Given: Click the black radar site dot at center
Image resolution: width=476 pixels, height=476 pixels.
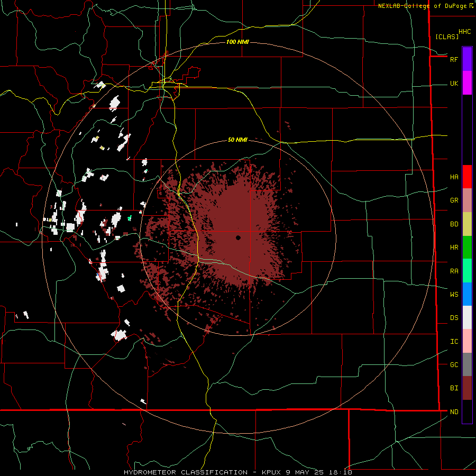Looking at the screenshot, I should 239,237.
